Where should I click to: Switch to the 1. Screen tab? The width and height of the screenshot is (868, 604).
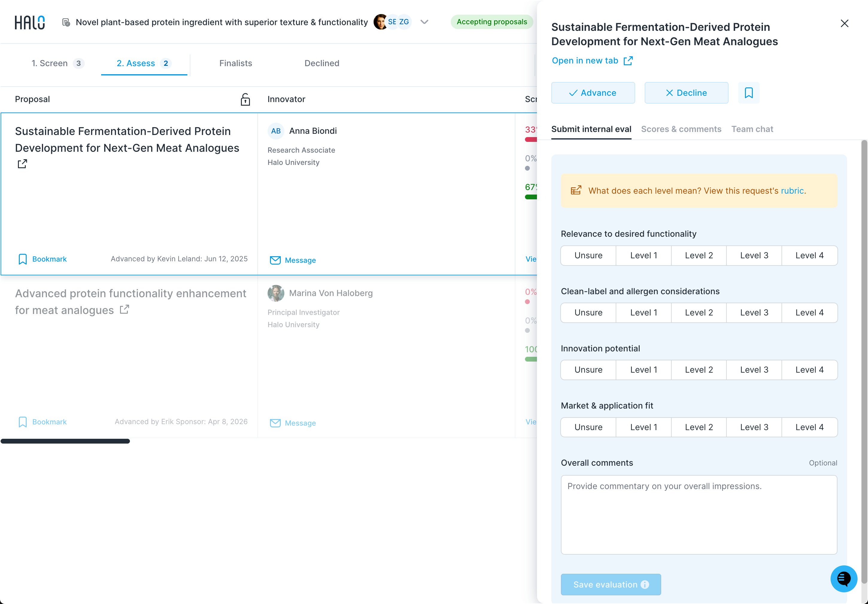(57, 63)
